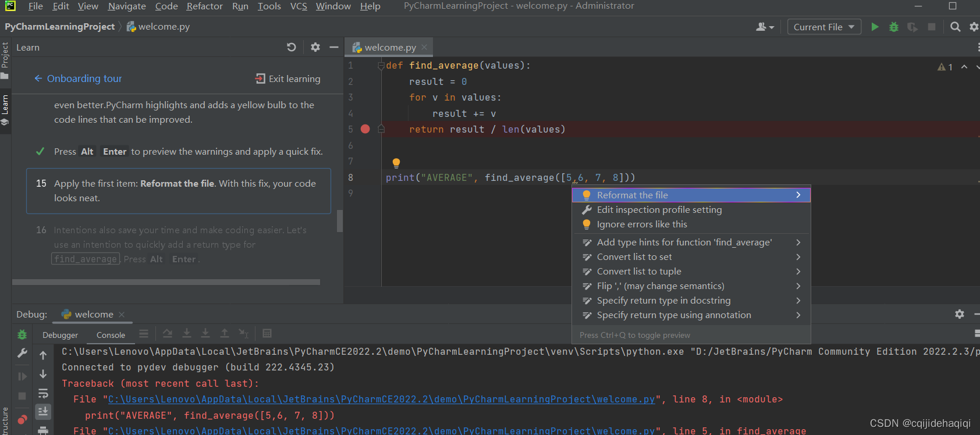Click the warning count indicator in editor
Viewport: 980px width, 435px height.
point(945,67)
